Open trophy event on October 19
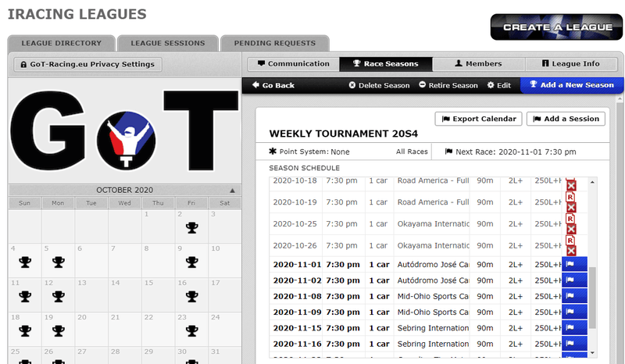 click(x=58, y=330)
